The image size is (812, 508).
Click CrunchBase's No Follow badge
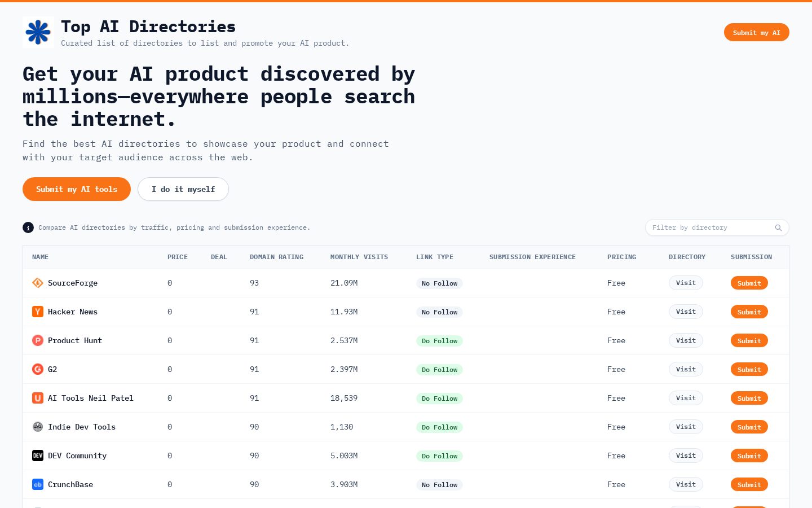[x=439, y=485]
